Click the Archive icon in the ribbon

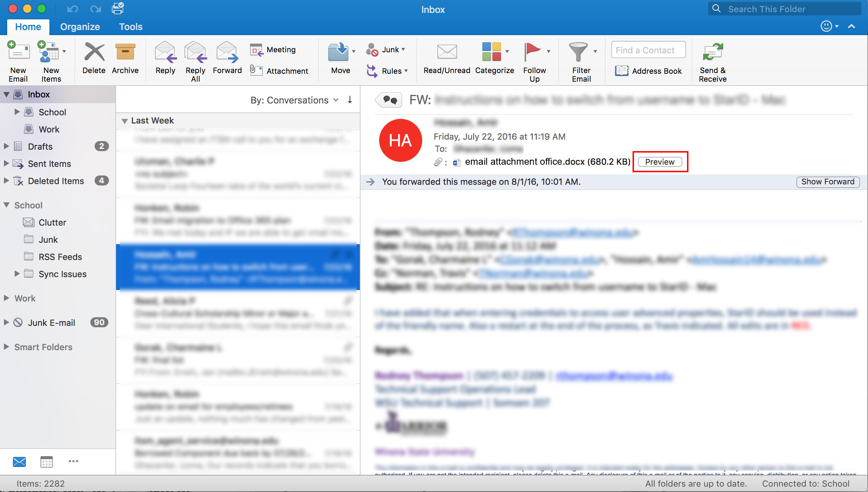point(125,53)
